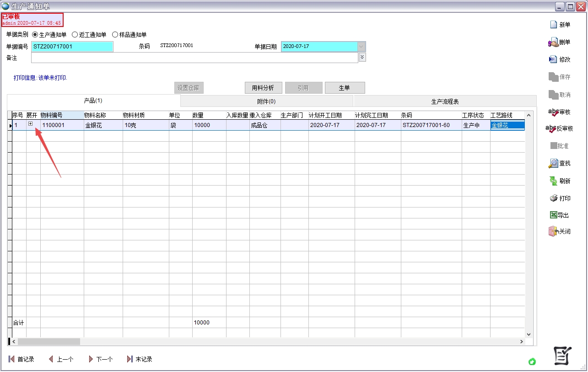The image size is (588, 372).
Task: Expand row 1 using the plus box
Action: (x=31, y=124)
